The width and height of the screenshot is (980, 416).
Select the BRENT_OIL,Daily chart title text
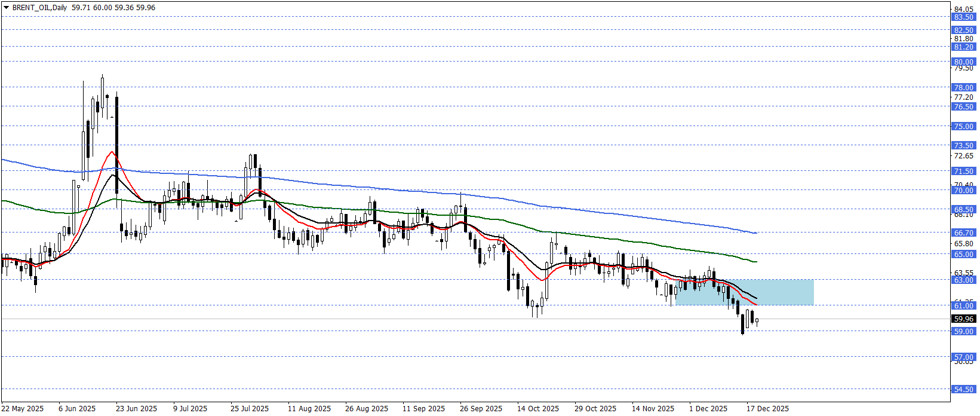39,8
